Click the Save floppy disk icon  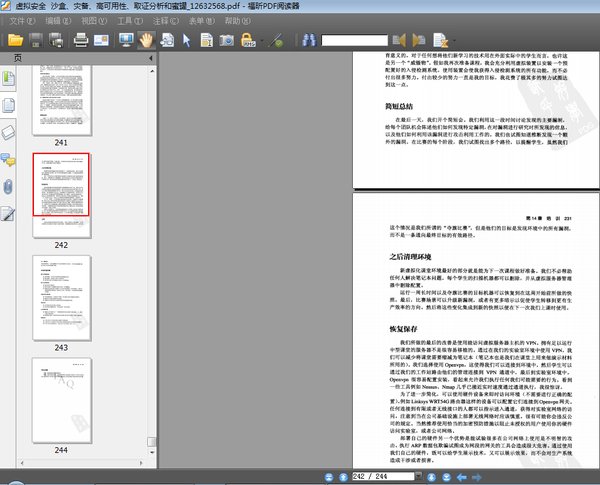(36, 40)
